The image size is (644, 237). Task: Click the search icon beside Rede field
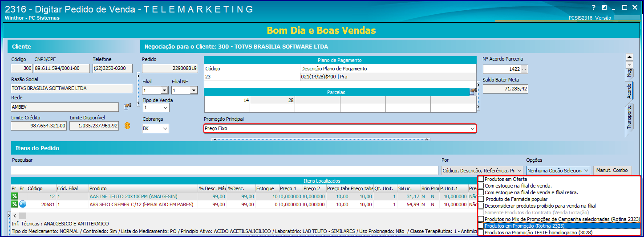[127, 107]
